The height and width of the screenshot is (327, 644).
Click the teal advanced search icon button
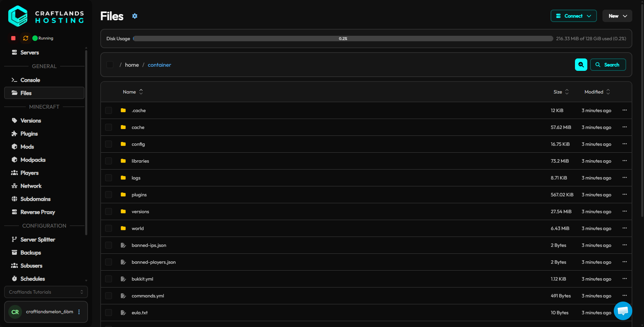pyautogui.click(x=581, y=65)
